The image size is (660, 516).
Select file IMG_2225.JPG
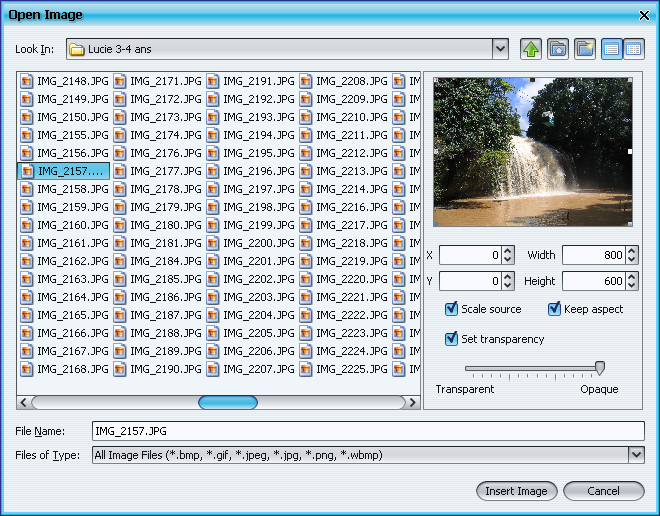[343, 369]
